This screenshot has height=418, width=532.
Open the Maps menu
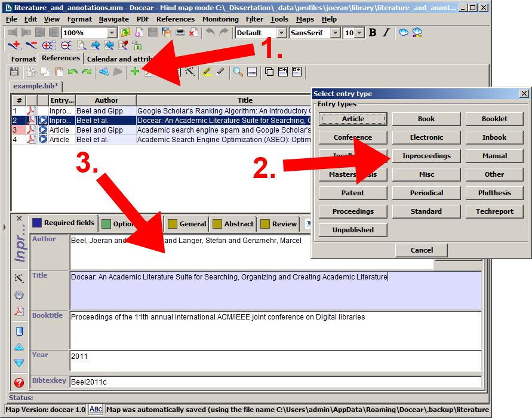coord(305,19)
